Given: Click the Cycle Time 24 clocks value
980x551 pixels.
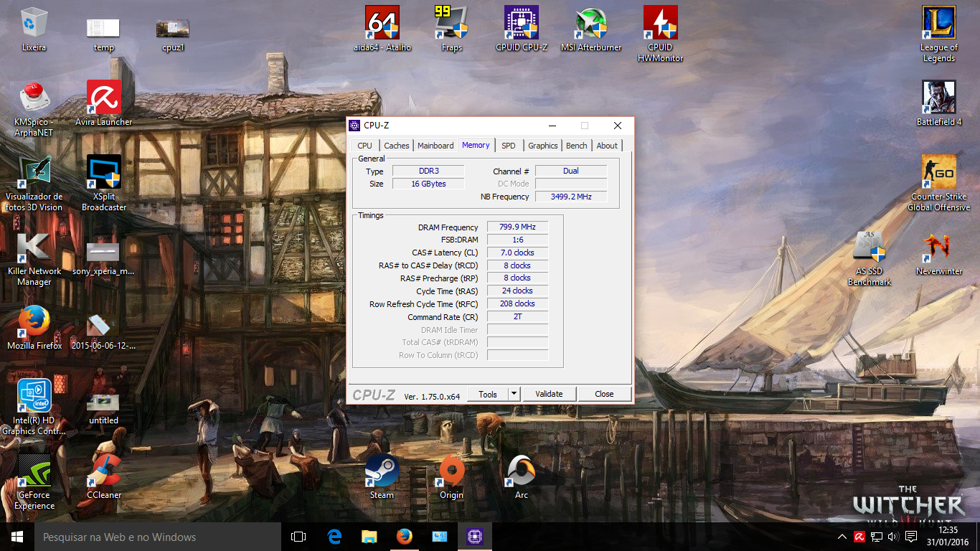Looking at the screenshot, I should coord(517,291).
